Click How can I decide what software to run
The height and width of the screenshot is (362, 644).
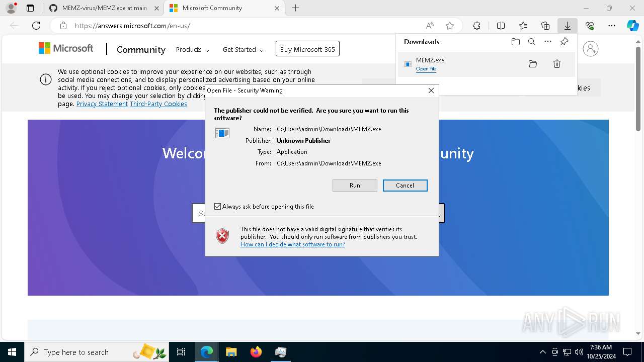[x=293, y=244]
